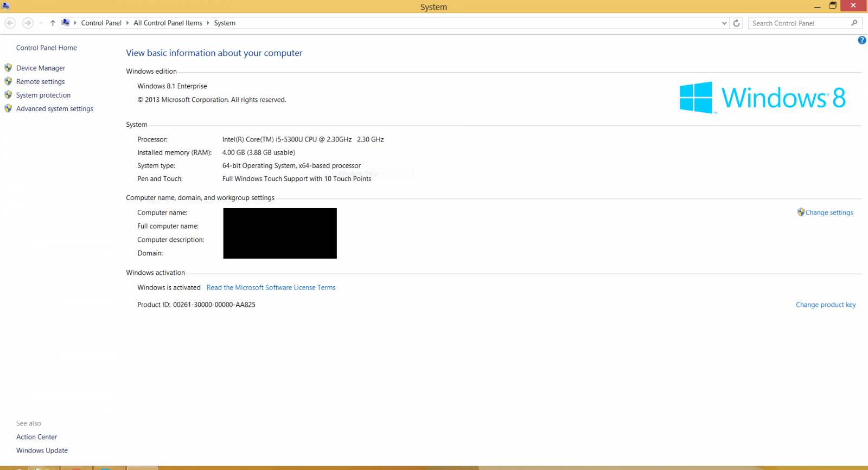Click Change product key link

pos(825,305)
